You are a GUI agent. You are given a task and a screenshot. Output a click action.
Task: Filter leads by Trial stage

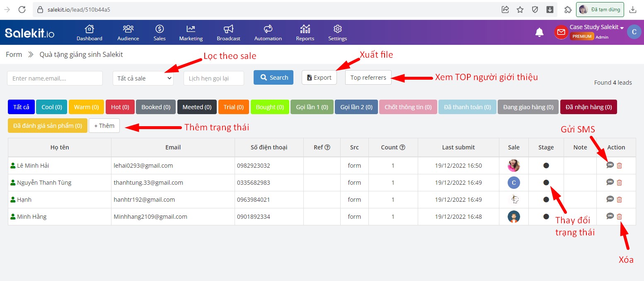click(234, 107)
